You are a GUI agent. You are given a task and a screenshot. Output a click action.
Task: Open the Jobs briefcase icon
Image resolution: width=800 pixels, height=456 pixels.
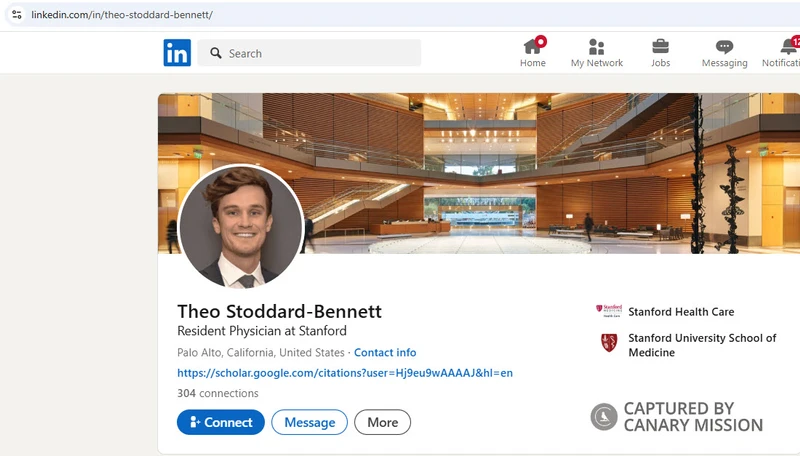tap(660, 53)
